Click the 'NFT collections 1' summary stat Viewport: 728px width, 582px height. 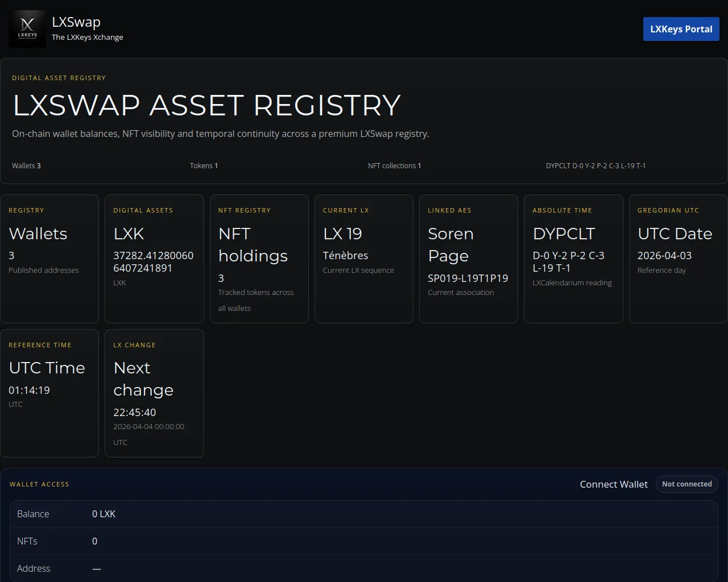click(x=394, y=166)
